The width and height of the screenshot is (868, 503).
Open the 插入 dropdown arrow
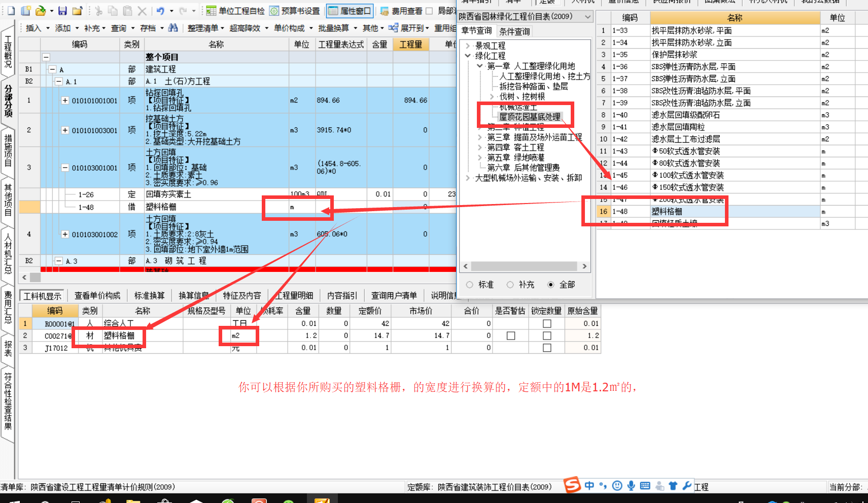(48, 28)
